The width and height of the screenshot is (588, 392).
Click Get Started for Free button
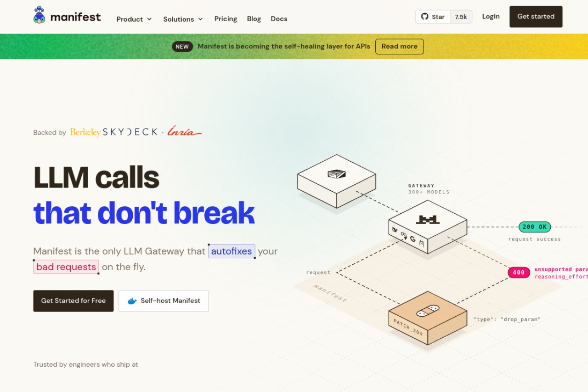73,301
